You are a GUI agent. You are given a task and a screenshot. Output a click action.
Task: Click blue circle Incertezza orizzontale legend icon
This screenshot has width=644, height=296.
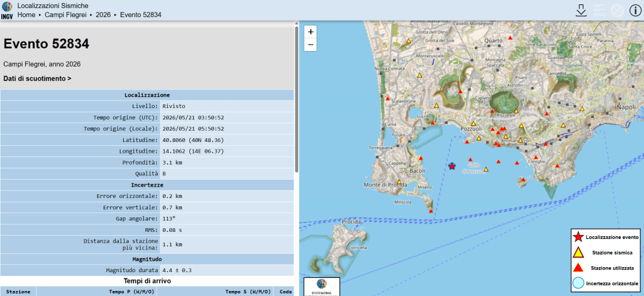tap(578, 283)
